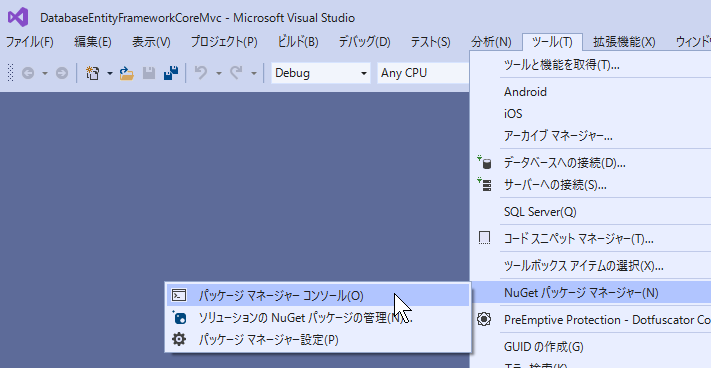
Task: Click the Navigate Forward arrow icon
Action: click(x=62, y=73)
